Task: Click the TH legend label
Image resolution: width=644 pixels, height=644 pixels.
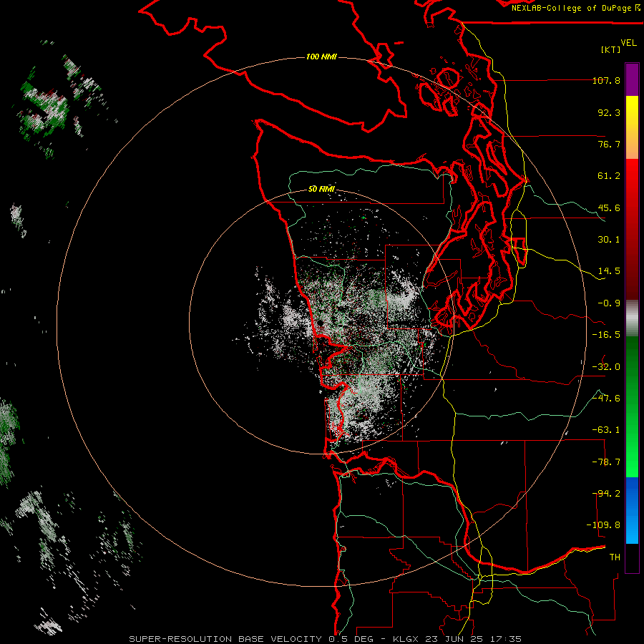Action: 615,557
